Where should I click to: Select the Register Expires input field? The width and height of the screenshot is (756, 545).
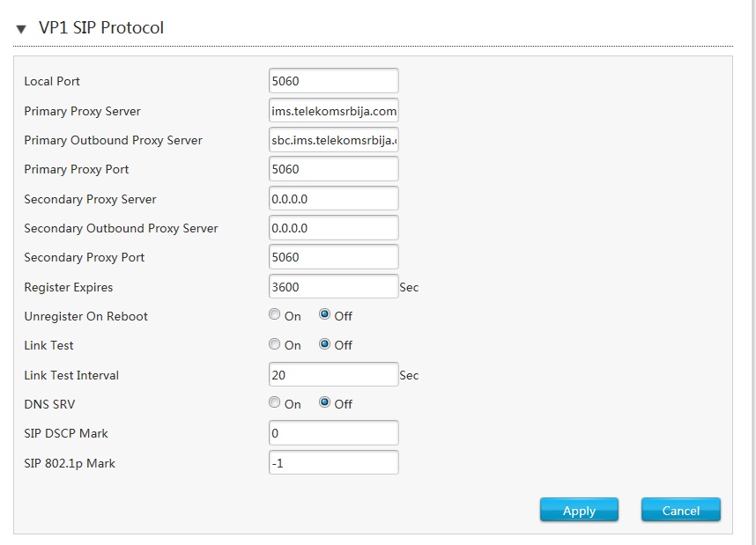(x=333, y=287)
